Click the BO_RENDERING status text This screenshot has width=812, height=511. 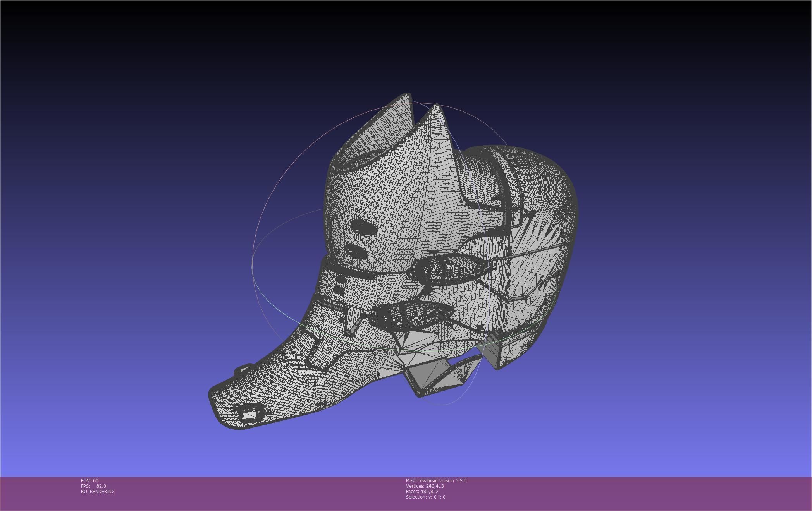click(98, 491)
